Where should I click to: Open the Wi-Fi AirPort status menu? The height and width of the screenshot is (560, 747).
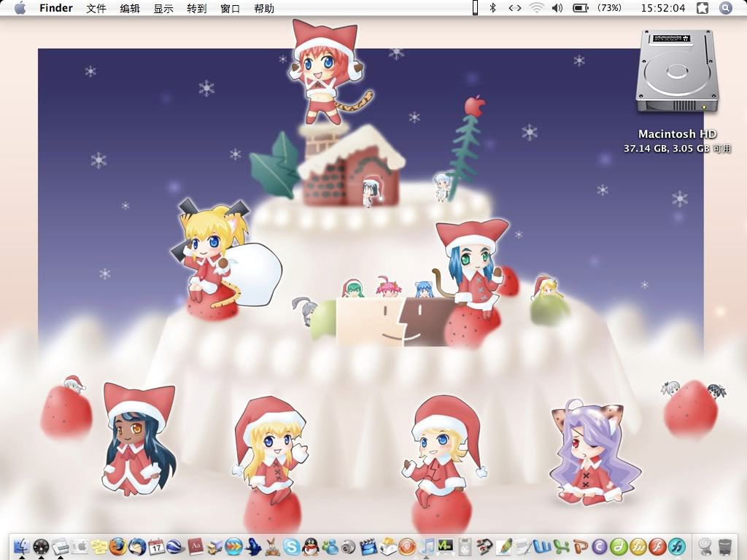pos(536,8)
